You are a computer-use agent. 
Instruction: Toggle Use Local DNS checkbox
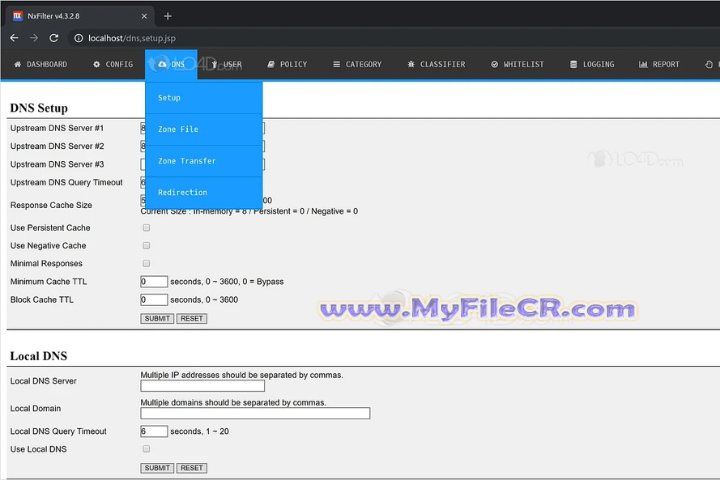pyautogui.click(x=146, y=449)
